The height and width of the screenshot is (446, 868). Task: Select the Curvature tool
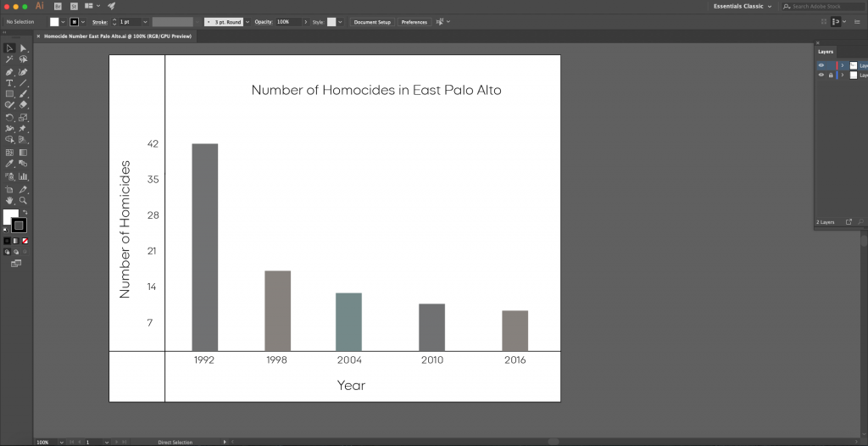tap(23, 72)
